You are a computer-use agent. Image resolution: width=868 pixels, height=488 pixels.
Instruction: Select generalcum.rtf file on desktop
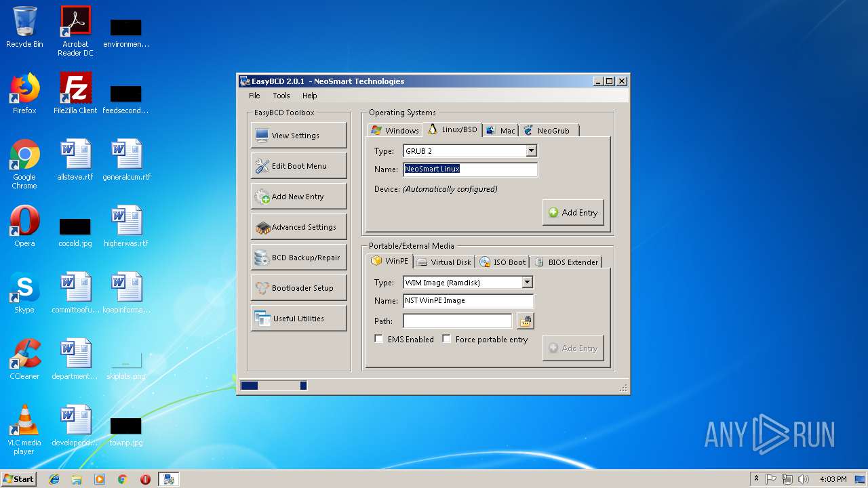coord(126,160)
